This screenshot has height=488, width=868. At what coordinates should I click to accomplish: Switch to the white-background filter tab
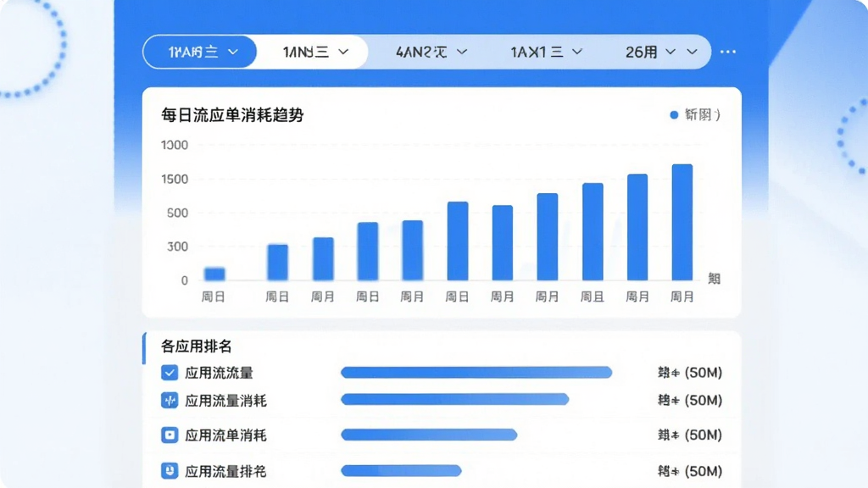click(314, 52)
